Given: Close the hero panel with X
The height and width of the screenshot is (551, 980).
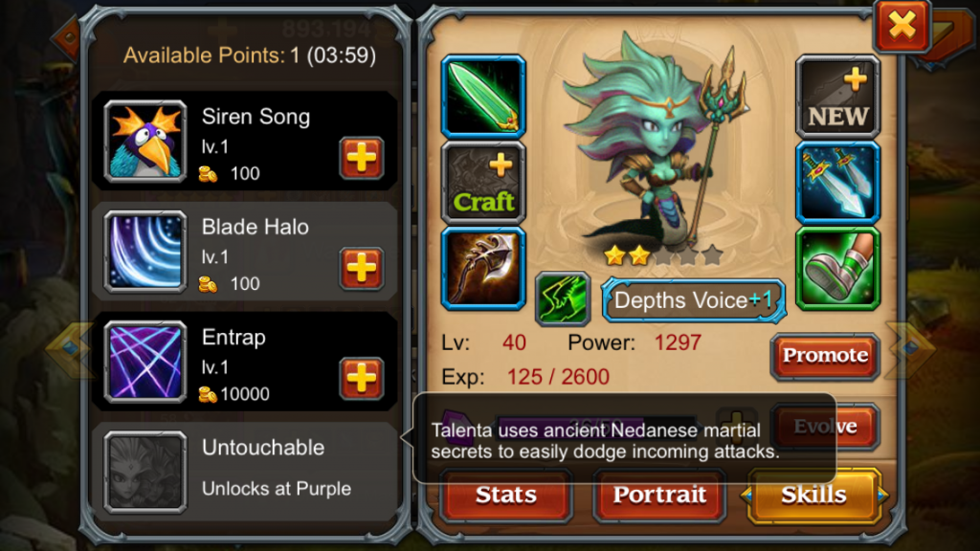Looking at the screenshot, I should click(x=902, y=26).
